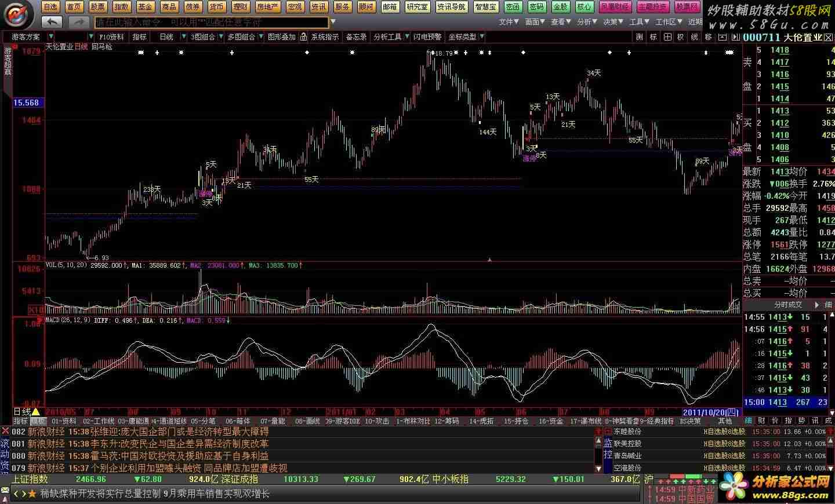The image size is (835, 504).
Task: Click the F10资料 toolbar button
Action: [x=111, y=36]
